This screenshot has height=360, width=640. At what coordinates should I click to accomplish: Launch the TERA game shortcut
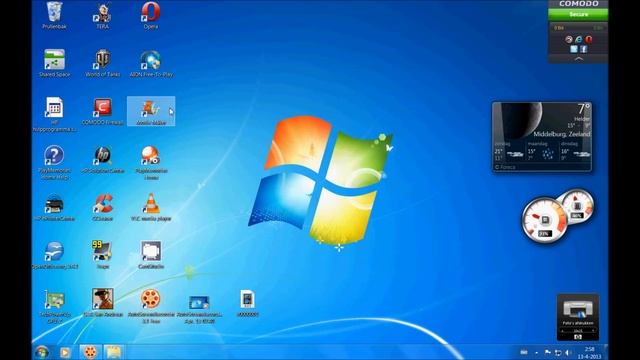(102, 16)
